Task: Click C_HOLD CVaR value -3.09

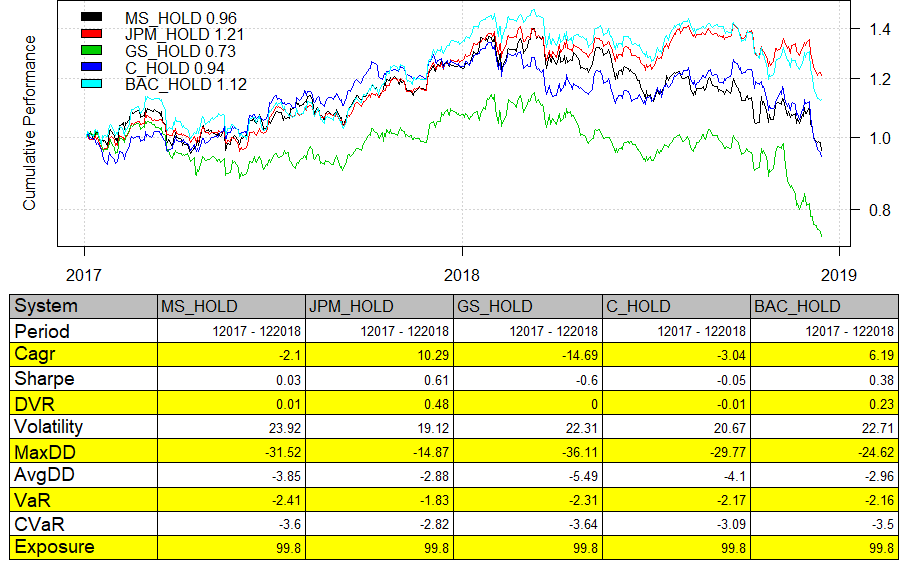Action: [x=731, y=525]
